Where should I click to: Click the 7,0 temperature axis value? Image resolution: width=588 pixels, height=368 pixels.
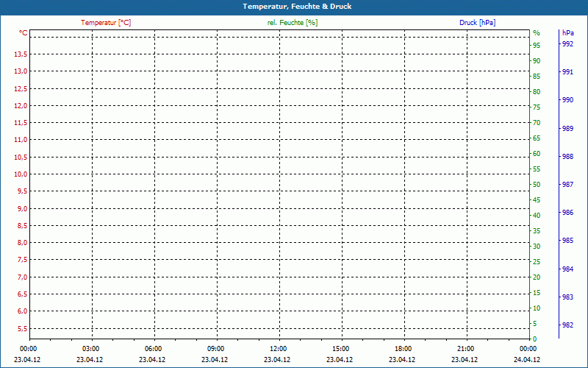23,277
